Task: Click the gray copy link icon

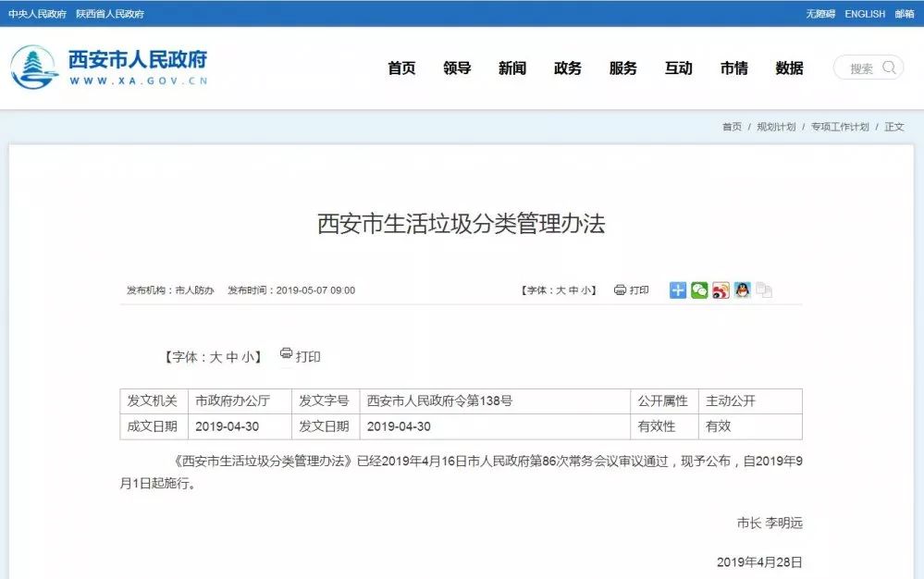Action: (764, 289)
